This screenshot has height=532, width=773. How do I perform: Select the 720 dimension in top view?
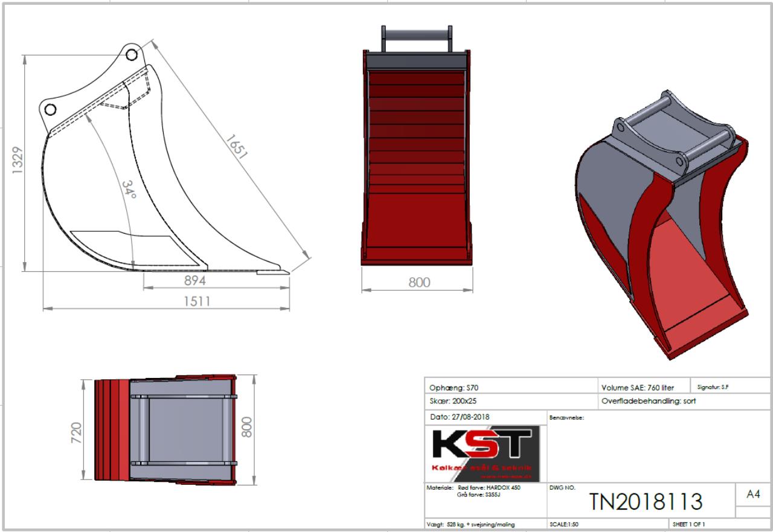77,432
